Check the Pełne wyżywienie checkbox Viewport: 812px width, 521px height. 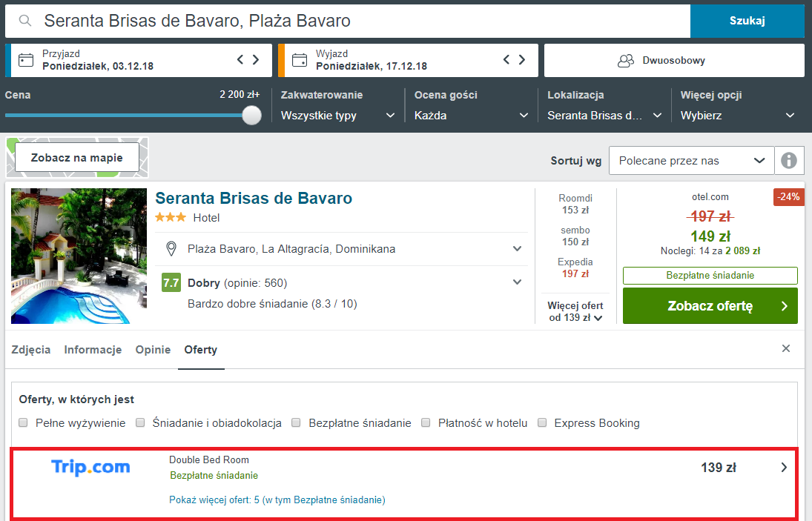click(23, 422)
